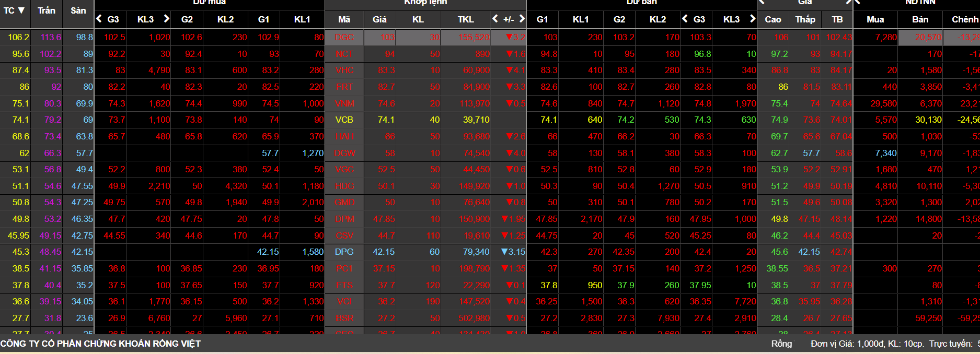Click NCT sell price 96.8 in G3

(x=702, y=54)
